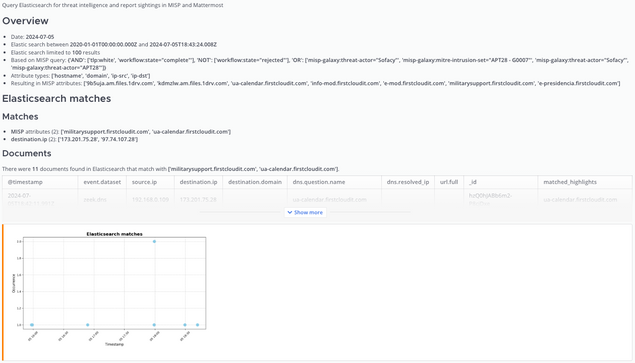The image size is (635, 363).
Task: Expand the table with Show more
Action: coord(305,212)
